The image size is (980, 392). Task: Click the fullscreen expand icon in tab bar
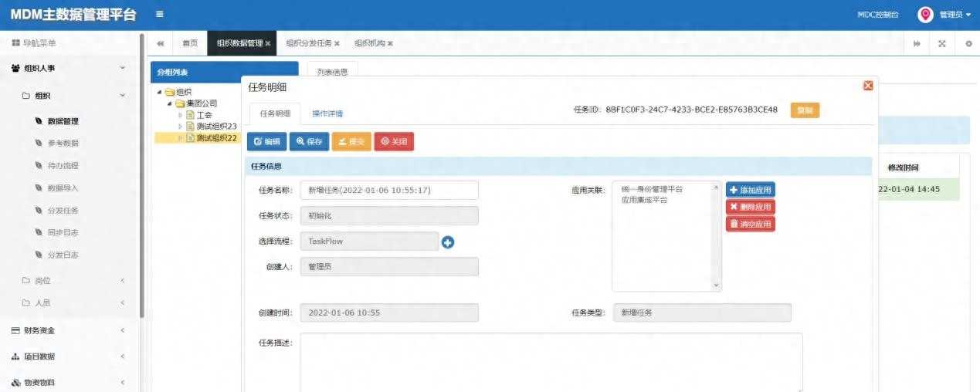click(941, 44)
